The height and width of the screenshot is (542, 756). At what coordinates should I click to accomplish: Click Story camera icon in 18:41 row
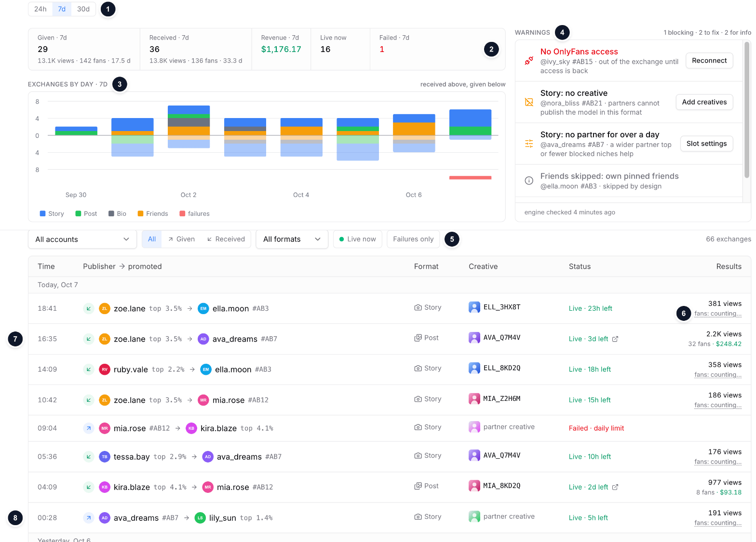pyautogui.click(x=418, y=307)
